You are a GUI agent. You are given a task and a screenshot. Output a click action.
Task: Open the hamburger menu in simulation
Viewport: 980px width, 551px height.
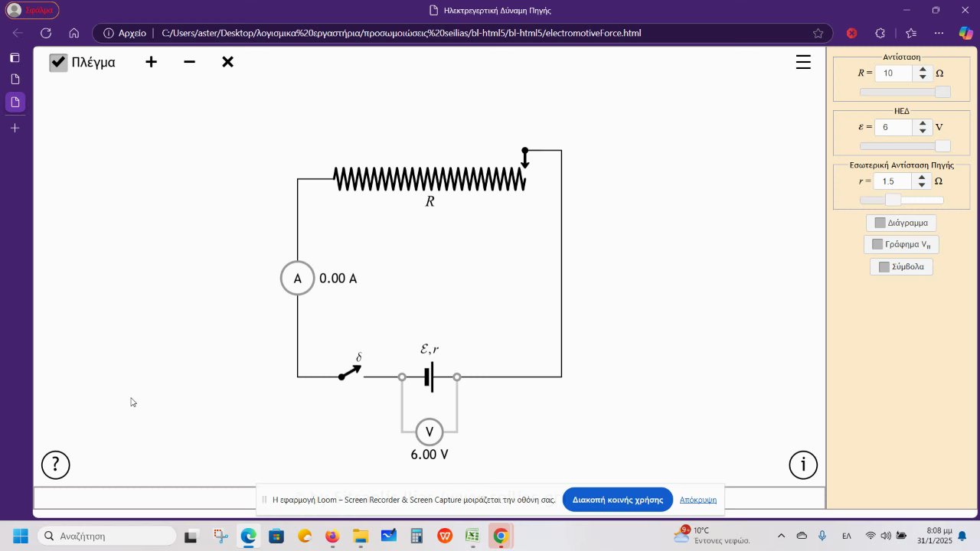coord(803,63)
